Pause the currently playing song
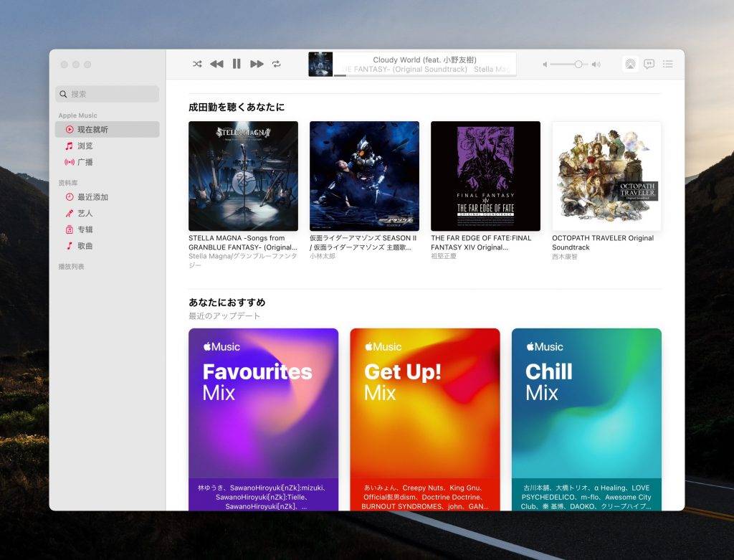 [x=237, y=64]
